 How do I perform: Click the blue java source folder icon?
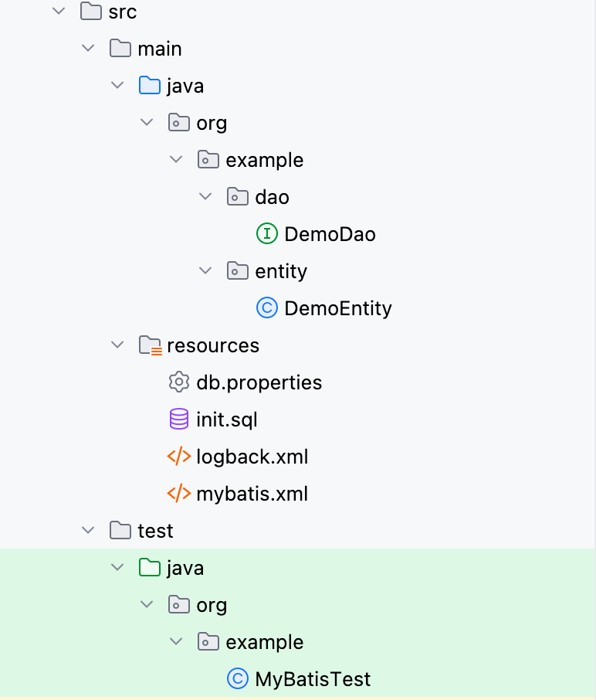tap(150, 85)
